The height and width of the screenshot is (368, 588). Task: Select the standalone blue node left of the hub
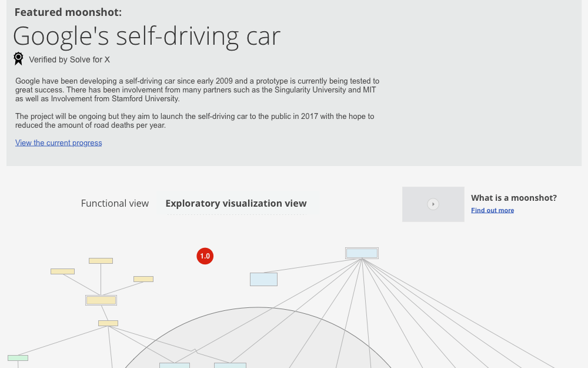click(263, 279)
